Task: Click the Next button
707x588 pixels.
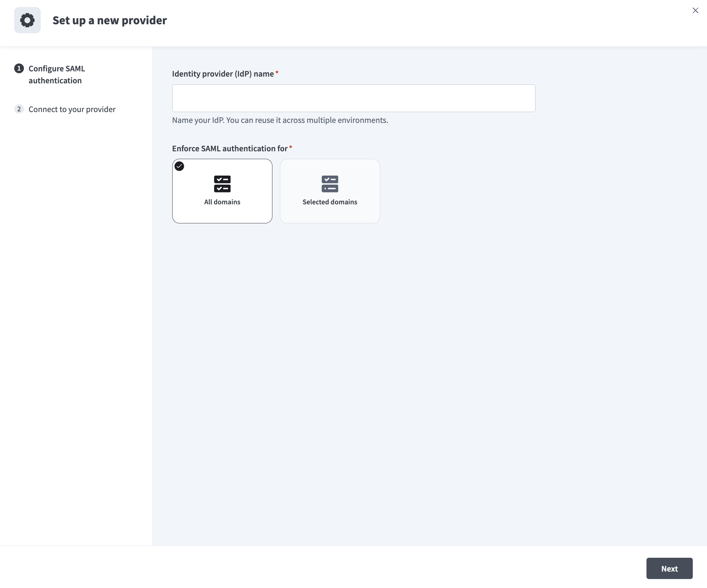Action: [669, 568]
